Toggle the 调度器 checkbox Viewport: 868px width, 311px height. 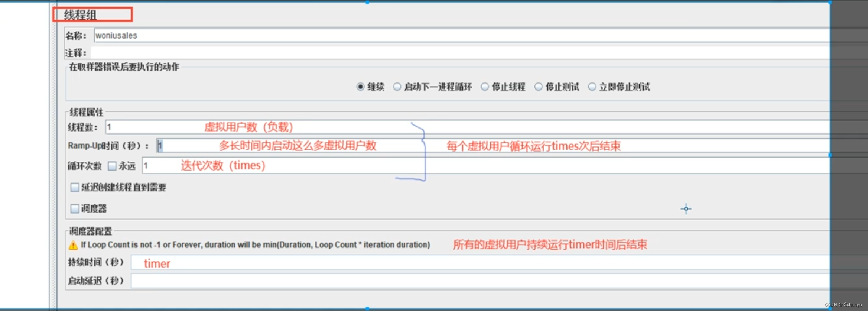[75, 209]
